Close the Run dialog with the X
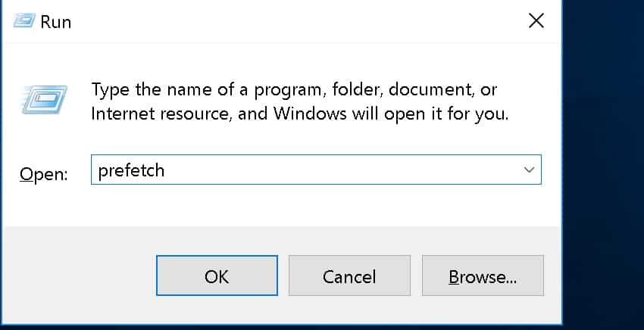The width and height of the screenshot is (644, 330). (536, 20)
